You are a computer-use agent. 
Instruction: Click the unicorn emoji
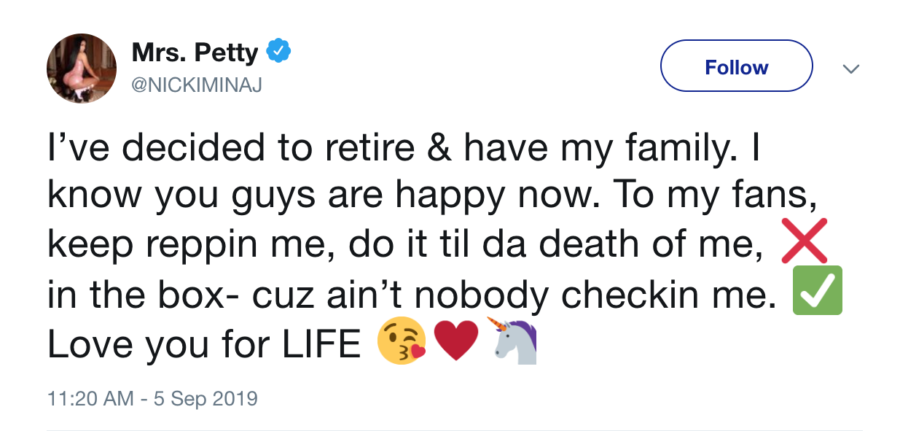click(x=512, y=339)
